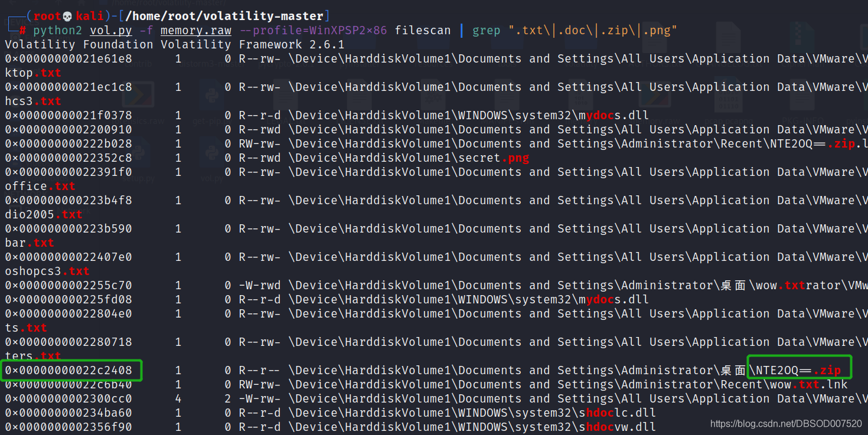Screen dimensions: 868x435
Task: Click handle count 2 in 2300cc0 row
Action: (228, 398)
